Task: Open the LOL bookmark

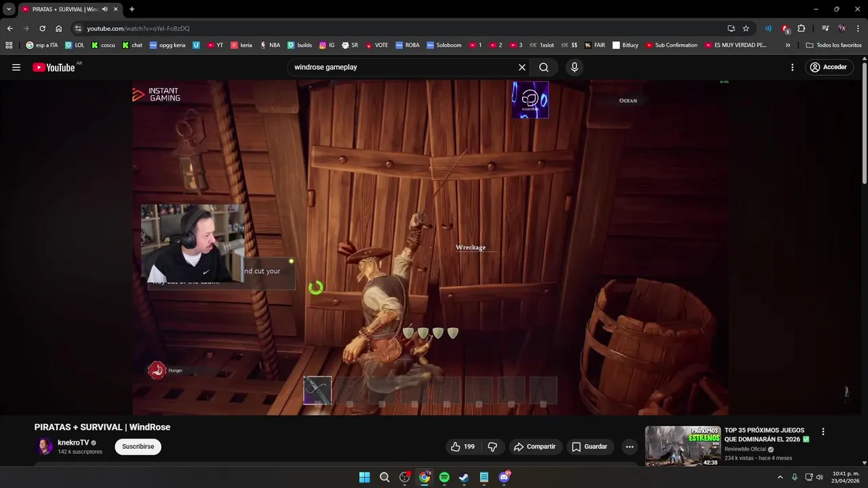Action: 75,45
